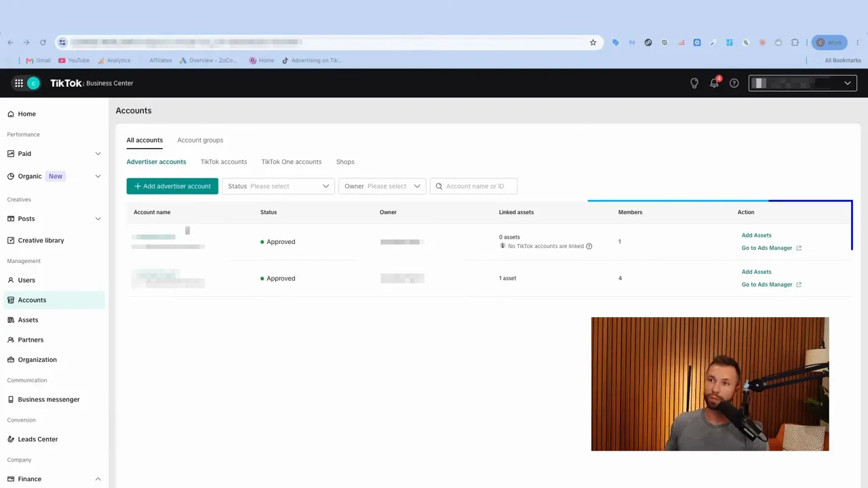Open Business messenger in the sidebar
The image size is (868, 488).
pyautogui.click(x=54, y=399)
